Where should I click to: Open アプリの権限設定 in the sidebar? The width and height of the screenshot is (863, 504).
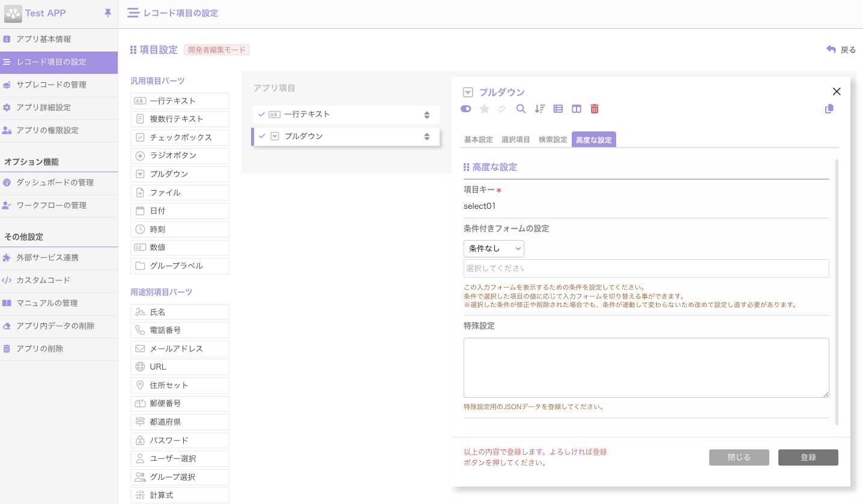click(x=59, y=130)
